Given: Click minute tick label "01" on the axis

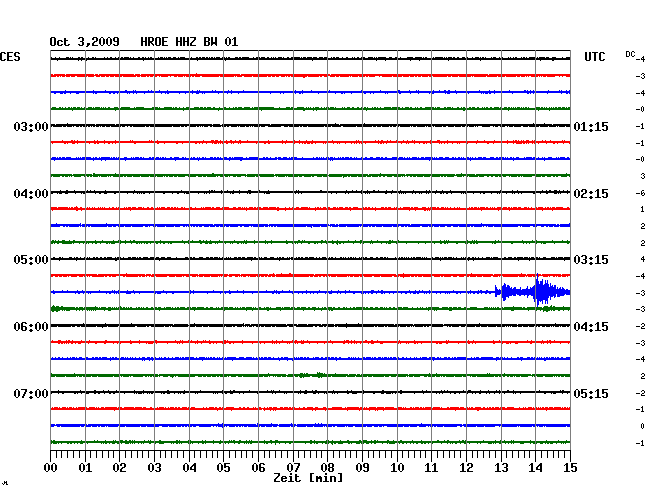Looking at the screenshot, I should tap(85, 467).
